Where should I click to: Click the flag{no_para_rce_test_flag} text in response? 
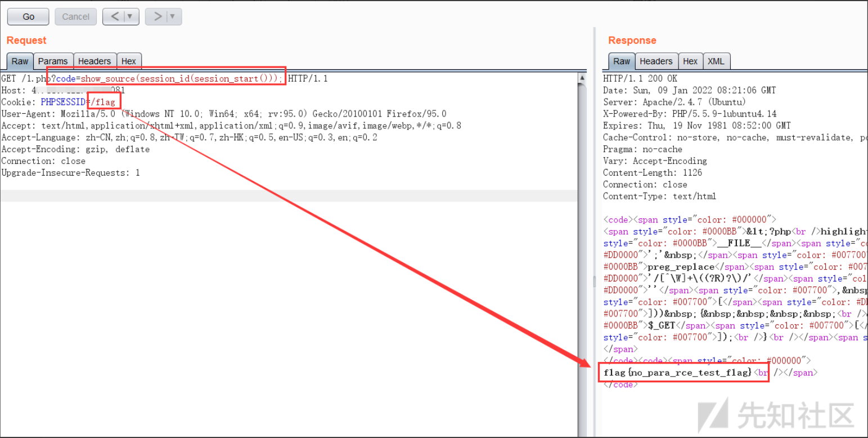(x=678, y=373)
